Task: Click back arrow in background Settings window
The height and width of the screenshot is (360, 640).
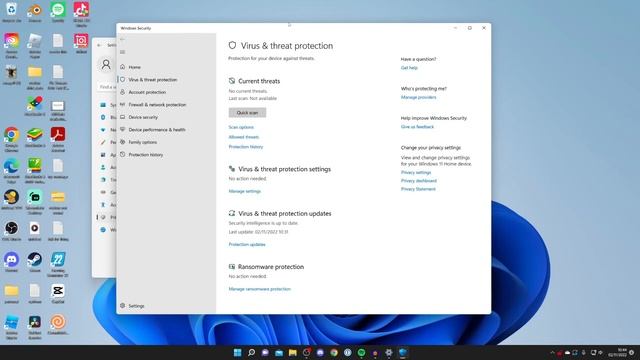Action: click(99, 45)
